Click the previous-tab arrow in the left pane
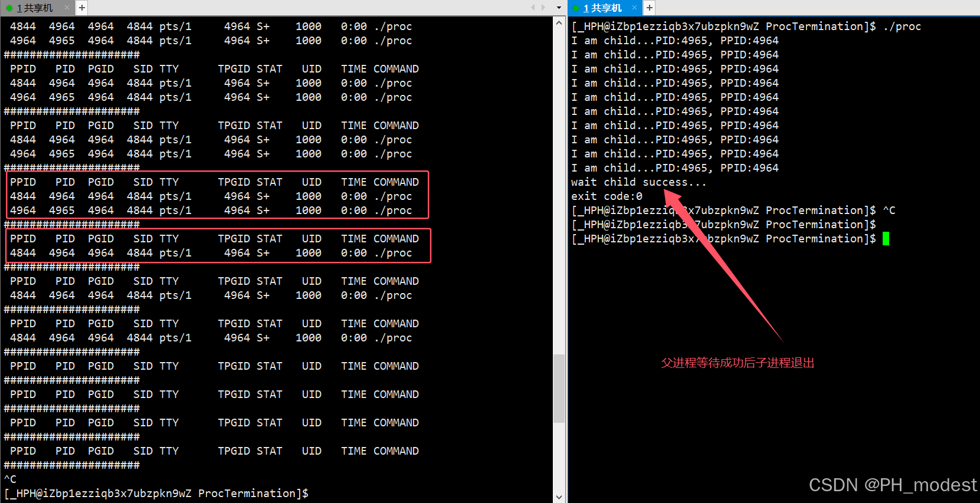This screenshot has height=503, width=980. [533, 8]
